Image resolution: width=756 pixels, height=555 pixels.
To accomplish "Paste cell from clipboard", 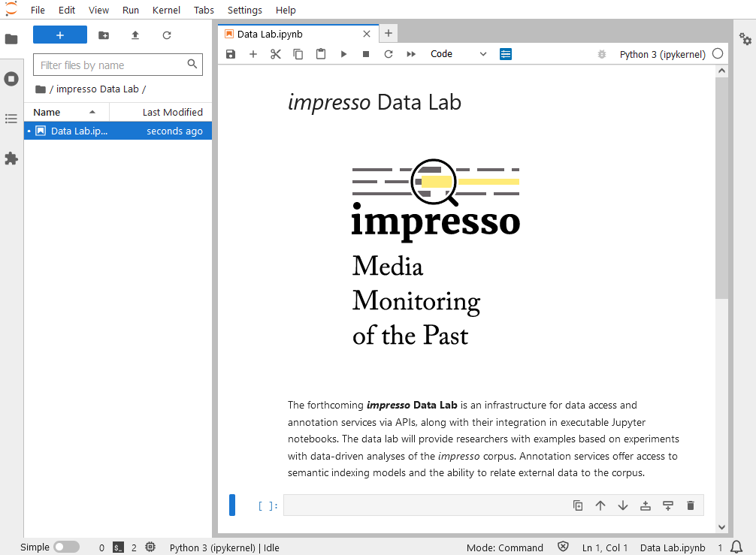I will click(x=321, y=54).
